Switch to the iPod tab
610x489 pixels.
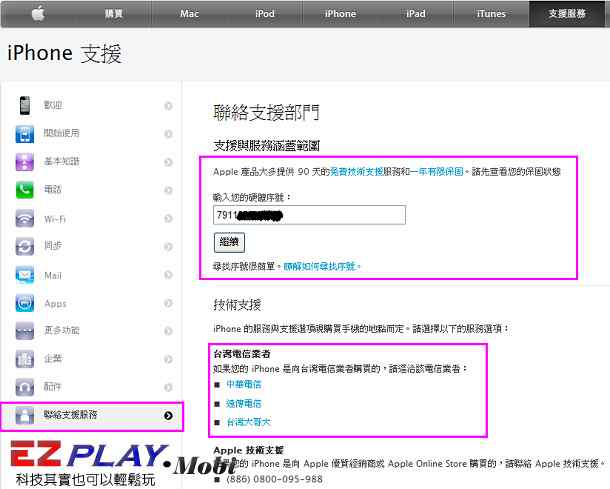coord(265,14)
